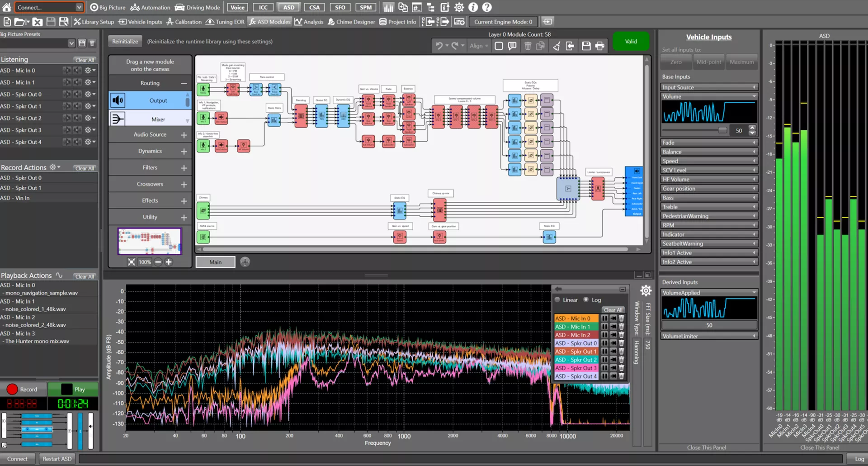Expand the Audio Source module category
This screenshot has height=466, width=868.
184,134
